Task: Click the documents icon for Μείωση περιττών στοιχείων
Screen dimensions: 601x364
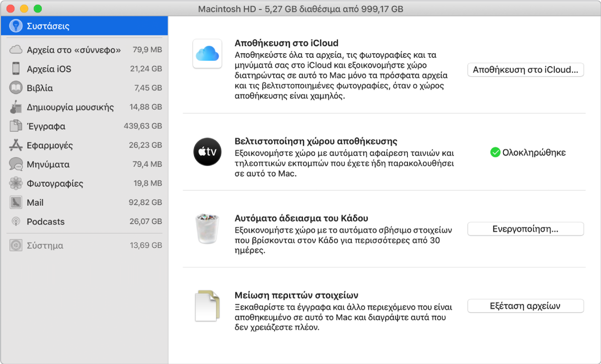Action: [x=207, y=305]
